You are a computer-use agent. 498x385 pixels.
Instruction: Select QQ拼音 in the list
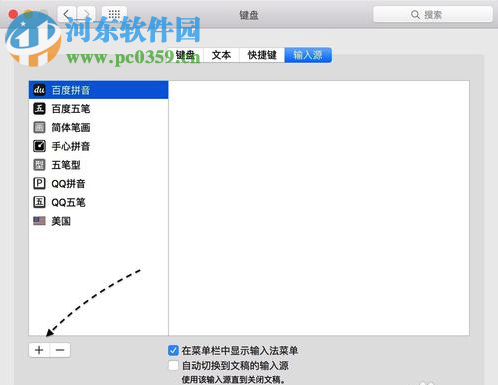pos(99,183)
